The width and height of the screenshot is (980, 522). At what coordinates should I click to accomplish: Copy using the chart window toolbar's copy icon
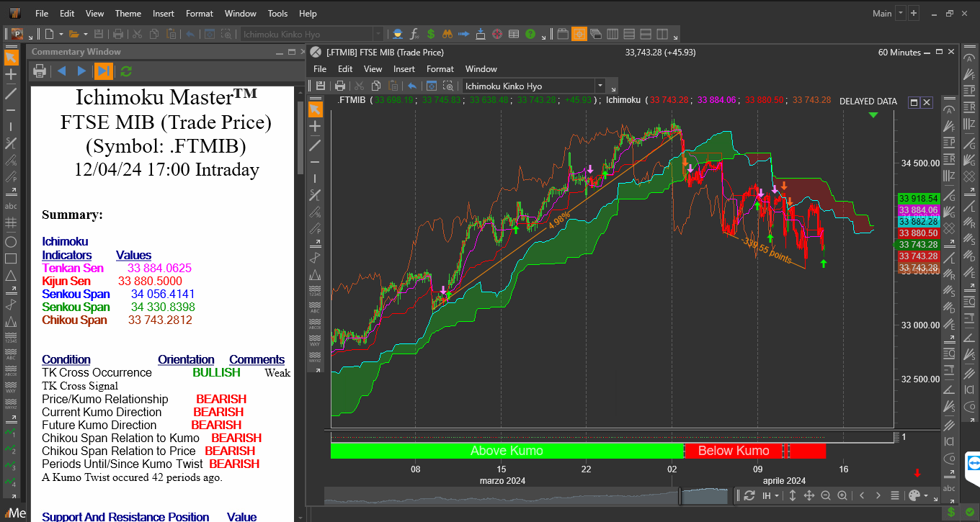point(375,86)
